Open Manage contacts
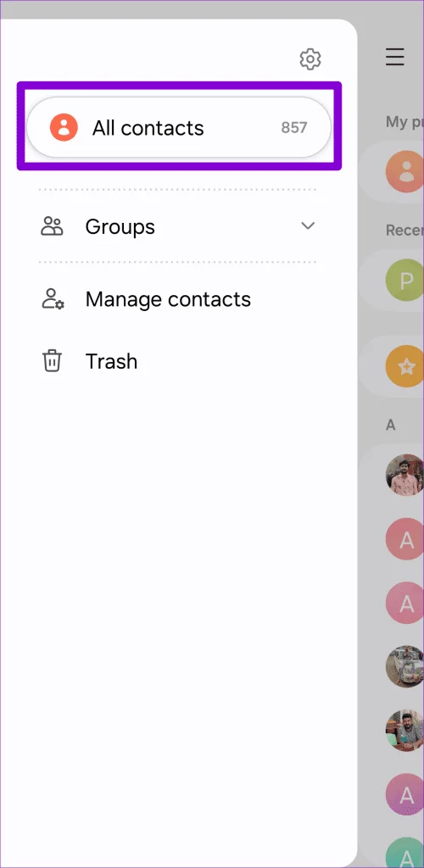The height and width of the screenshot is (868, 424). click(x=168, y=299)
